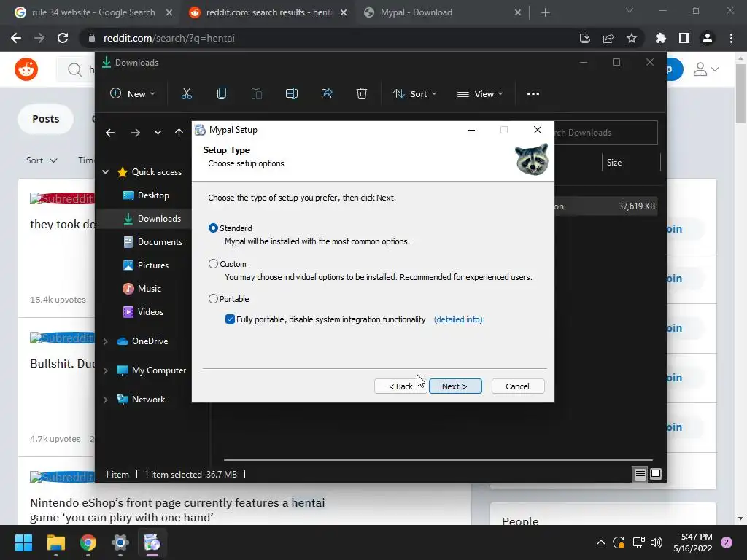Open the New dropdown in File Explorer
This screenshot has width=747, height=560.
pos(133,94)
